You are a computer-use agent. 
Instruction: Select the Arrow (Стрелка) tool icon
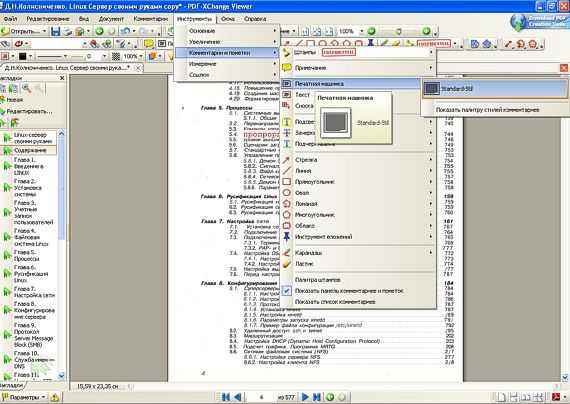click(x=286, y=160)
